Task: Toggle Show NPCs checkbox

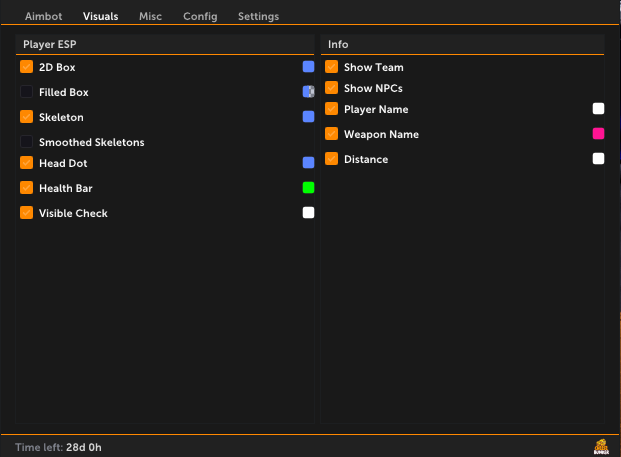Action: tap(331, 88)
